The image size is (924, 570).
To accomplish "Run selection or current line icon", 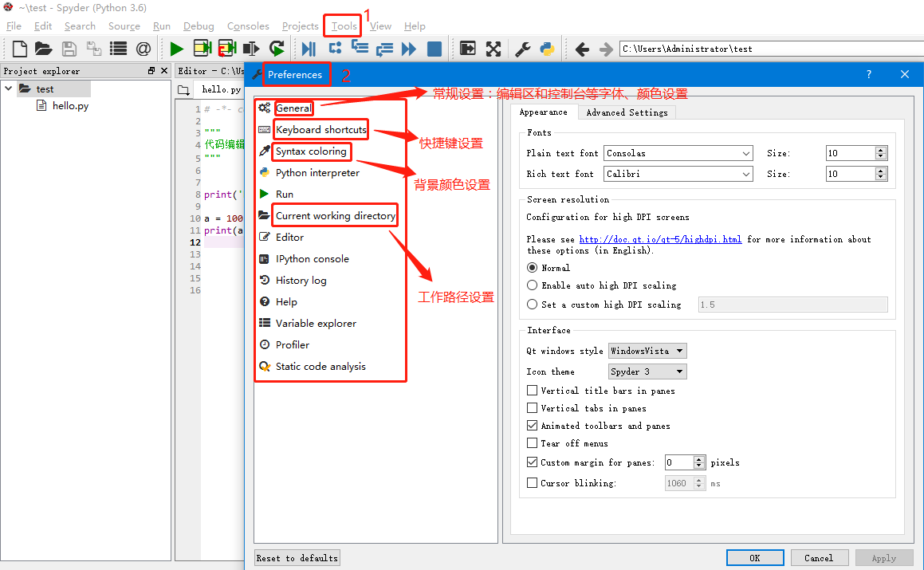I will pos(251,49).
